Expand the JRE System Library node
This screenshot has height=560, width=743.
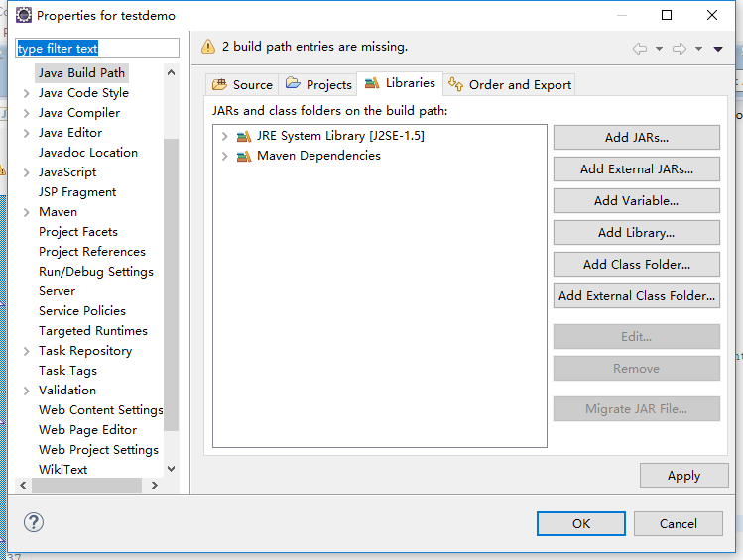pyautogui.click(x=224, y=137)
